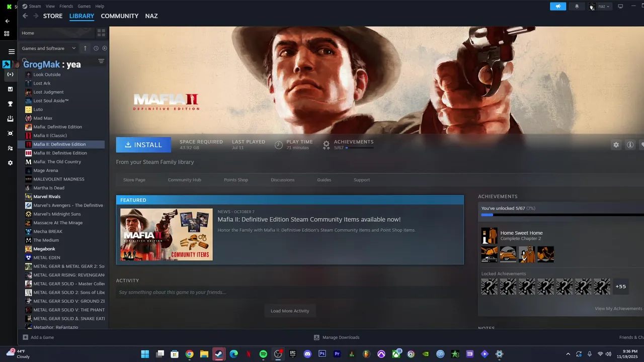Open the Discussions link
644x362 pixels.
[x=283, y=180]
